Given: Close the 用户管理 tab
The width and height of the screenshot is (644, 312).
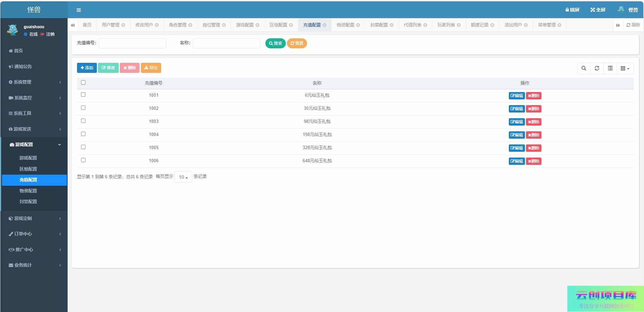Looking at the screenshot, I should [123, 25].
